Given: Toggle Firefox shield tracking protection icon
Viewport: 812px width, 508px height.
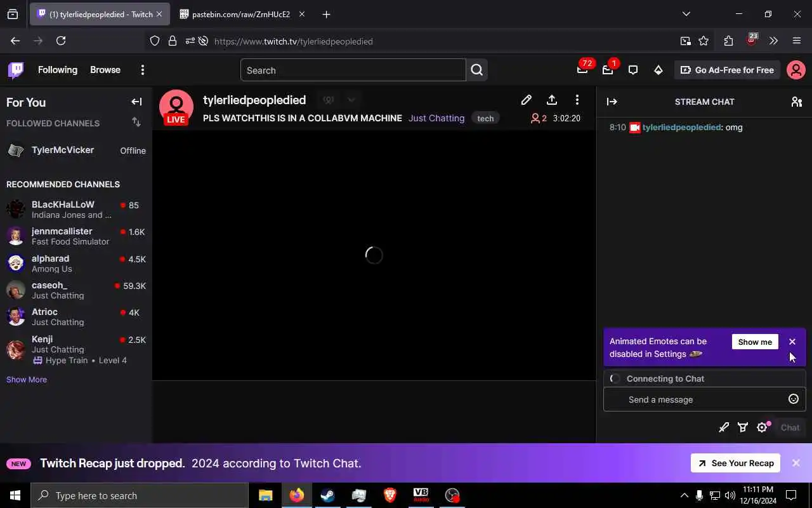Looking at the screenshot, I should [x=155, y=41].
